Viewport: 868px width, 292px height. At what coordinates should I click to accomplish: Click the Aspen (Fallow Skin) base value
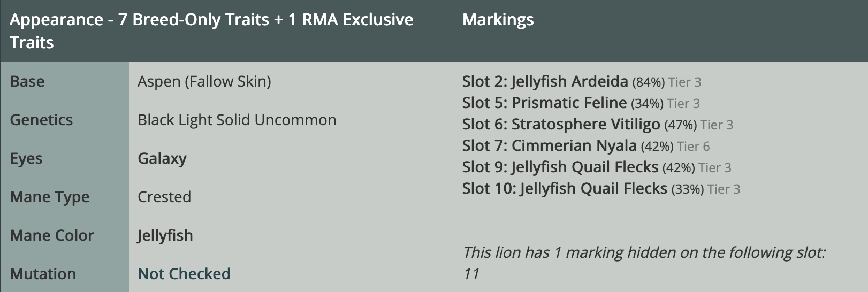(x=204, y=81)
